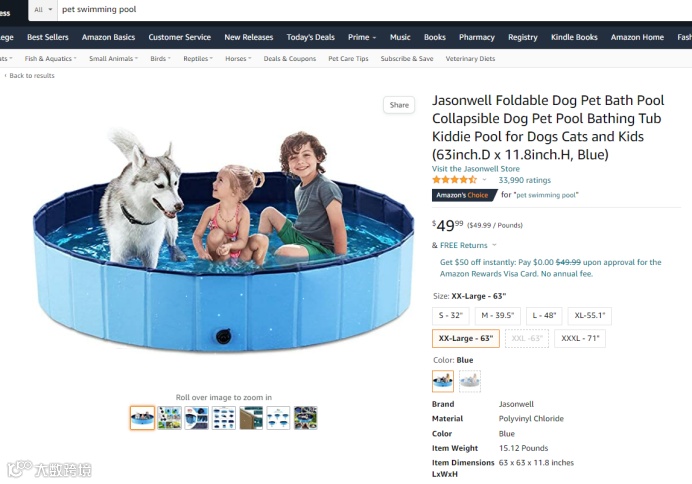This screenshot has height=484, width=692.
Task: Click the Share button
Action: tap(399, 105)
